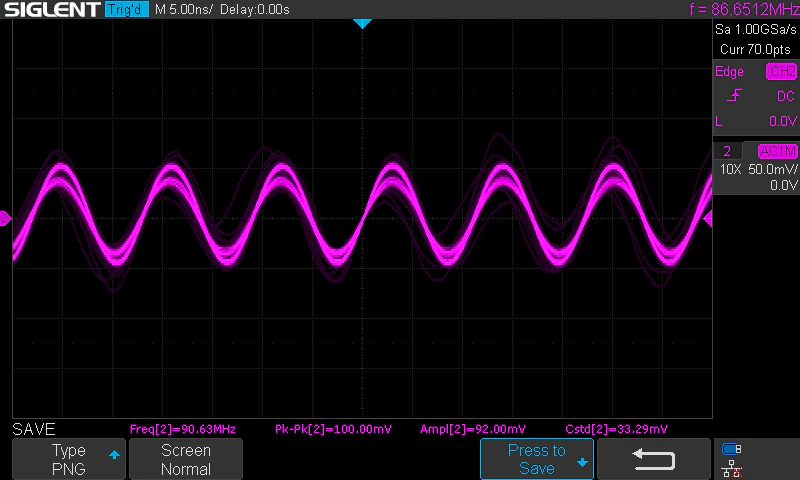Click the Press to Save dropdown arrow
This screenshot has width=800, height=480.
click(x=582, y=463)
